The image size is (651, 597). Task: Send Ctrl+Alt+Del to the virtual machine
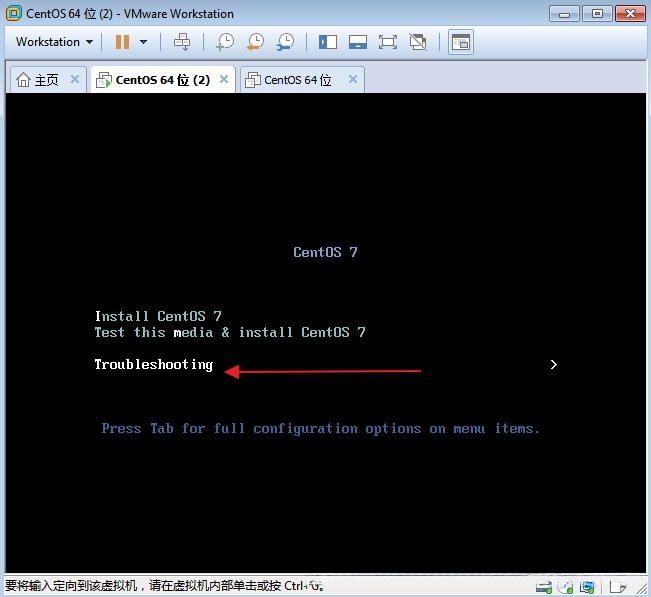point(181,42)
